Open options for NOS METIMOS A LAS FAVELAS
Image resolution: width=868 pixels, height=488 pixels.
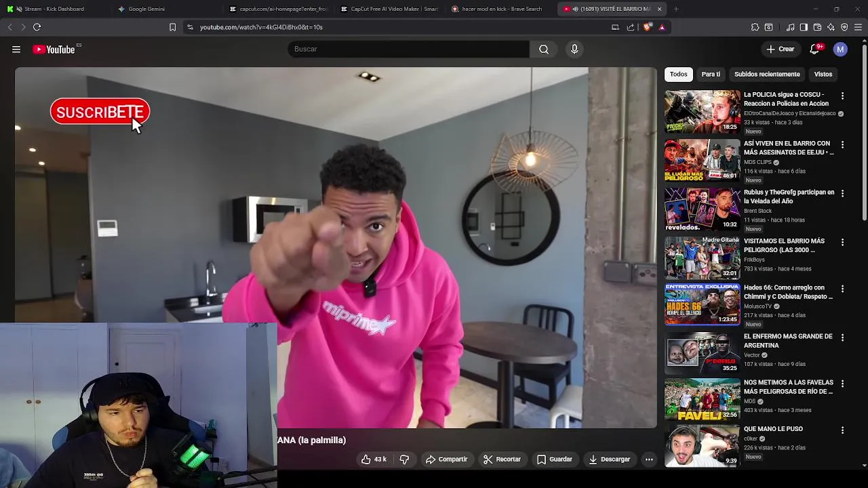(x=842, y=384)
